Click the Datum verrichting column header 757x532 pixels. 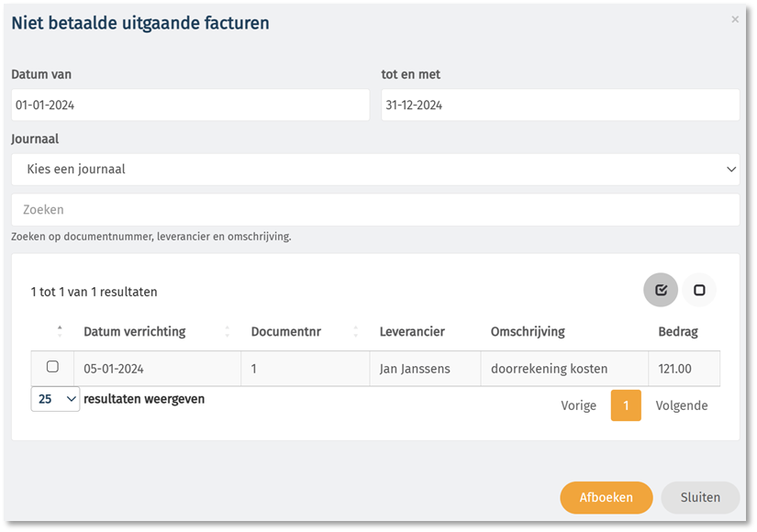[x=135, y=332]
